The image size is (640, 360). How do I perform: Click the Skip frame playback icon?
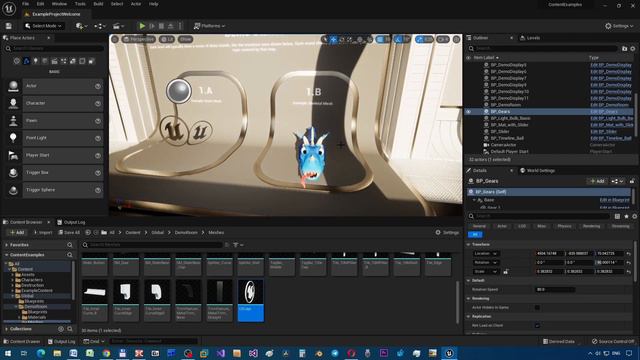coord(152,26)
